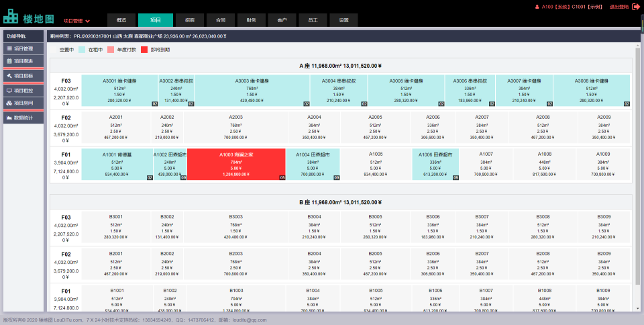644x325 pixels.
Task: Select the red A1003 海澜之家 room cell
Action: coord(236,165)
